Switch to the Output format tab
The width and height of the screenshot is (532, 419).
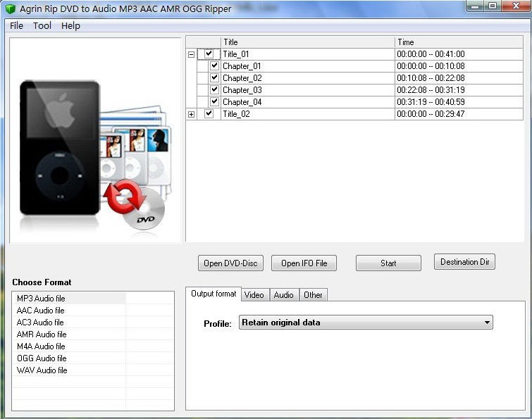click(x=214, y=294)
